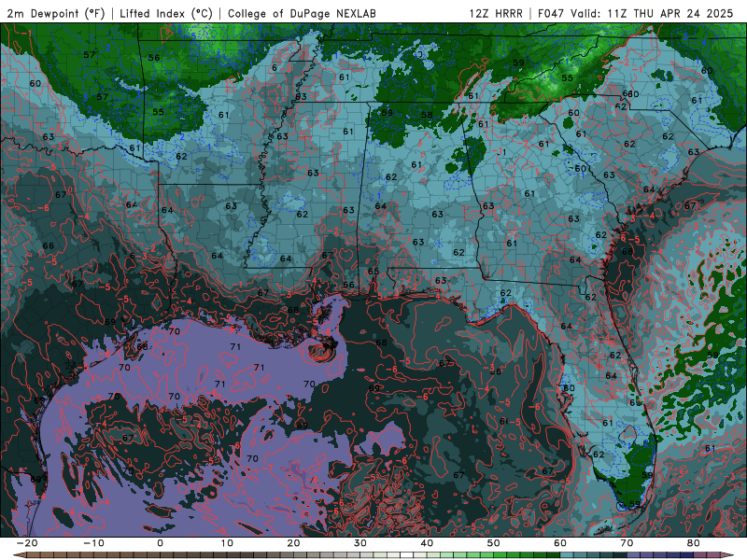
Task: Click the 20 label on the color scale
Action: click(x=293, y=543)
